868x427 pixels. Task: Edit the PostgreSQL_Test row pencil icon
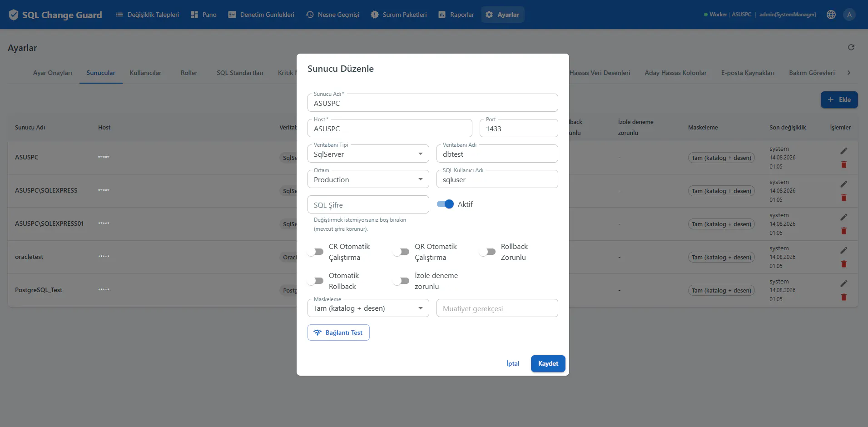click(x=844, y=283)
